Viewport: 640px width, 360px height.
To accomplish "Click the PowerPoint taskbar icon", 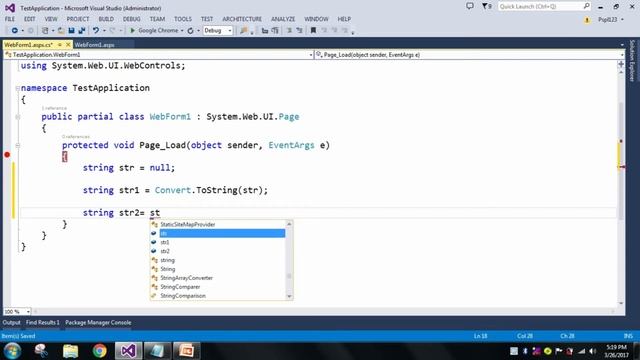I will click(186, 351).
